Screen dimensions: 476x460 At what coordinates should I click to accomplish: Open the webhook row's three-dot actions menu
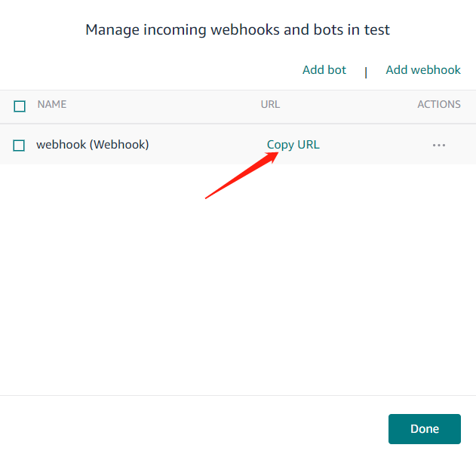(439, 145)
